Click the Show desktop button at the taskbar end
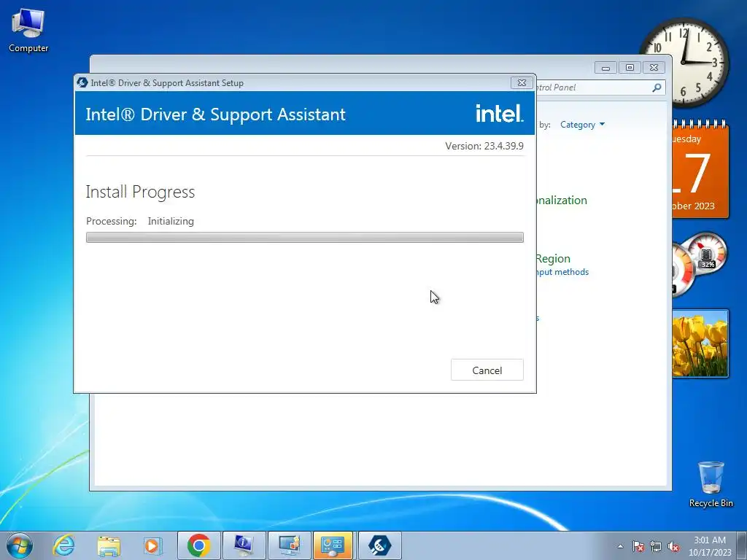The image size is (747, 560). click(742, 545)
